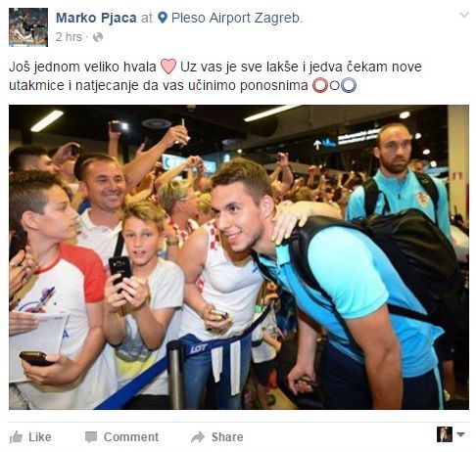This screenshot has width=476, height=452.
Task: Open Marko Pjaca profile name link
Action: 96,18
